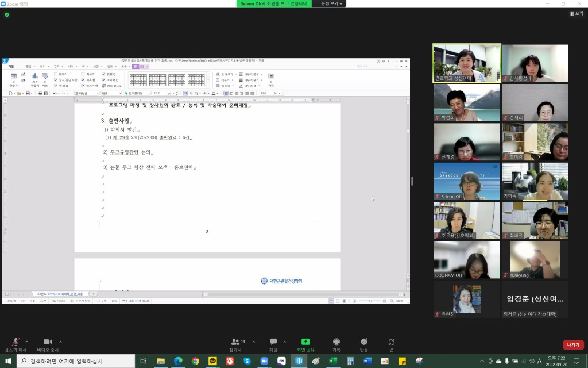Open the 보기 menu in Hangul
Screen dimensions: 588x368
tap(43, 66)
